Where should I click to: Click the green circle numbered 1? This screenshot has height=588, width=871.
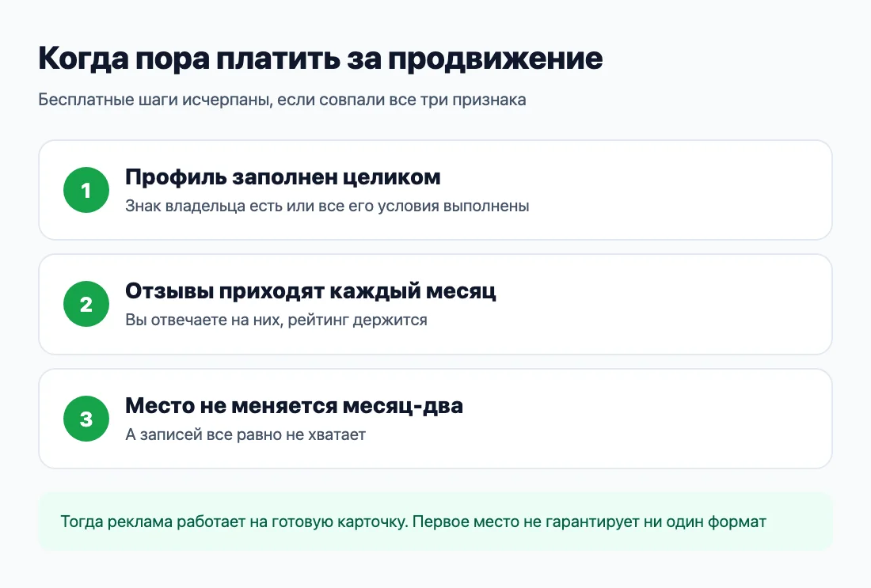(86, 190)
